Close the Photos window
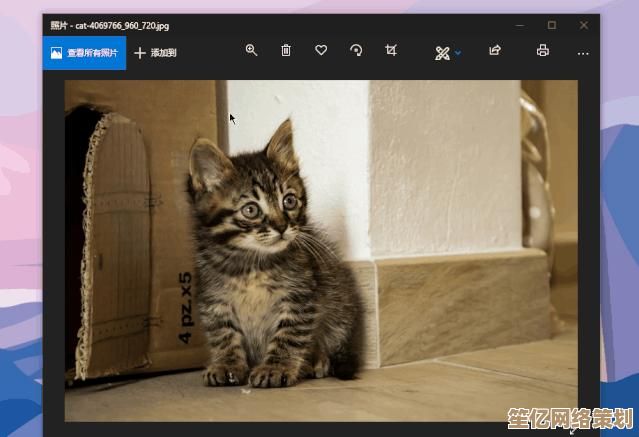 point(583,24)
